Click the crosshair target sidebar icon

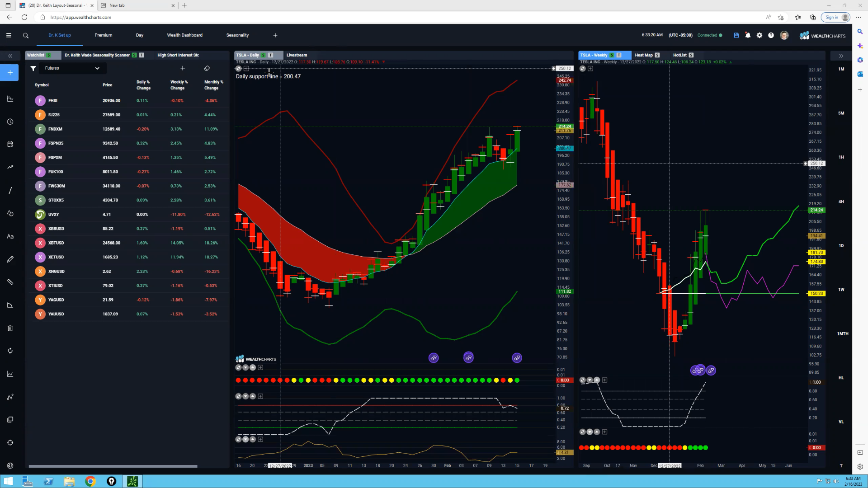pyautogui.click(x=10, y=442)
